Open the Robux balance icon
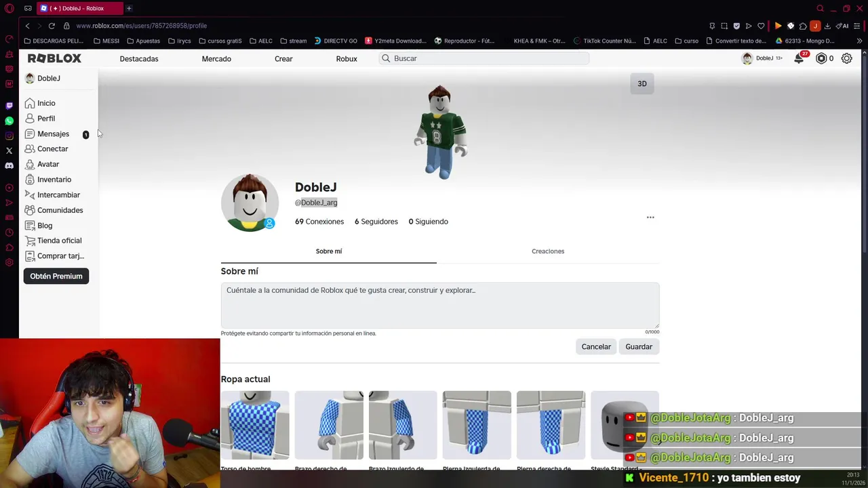Image resolution: width=868 pixels, height=488 pixels. 821,58
